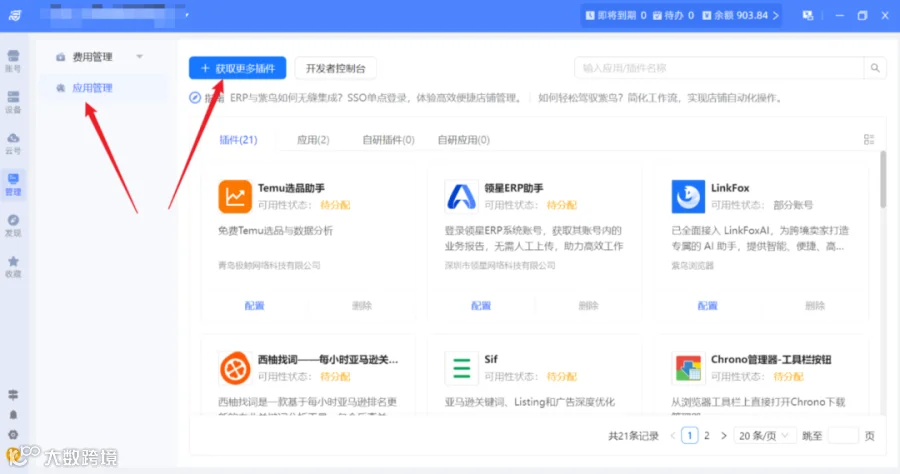Click the 共21条记录 record count text

[633, 436]
